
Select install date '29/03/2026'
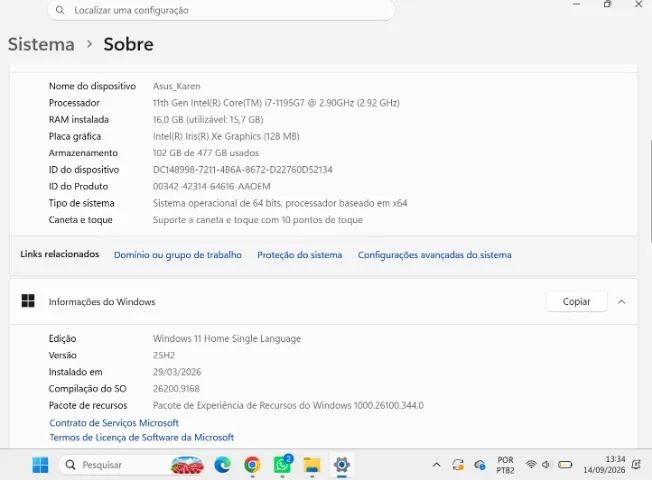(177, 372)
